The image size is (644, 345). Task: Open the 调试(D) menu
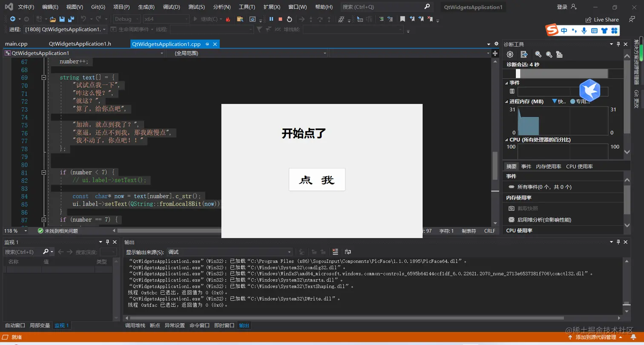[172, 7]
